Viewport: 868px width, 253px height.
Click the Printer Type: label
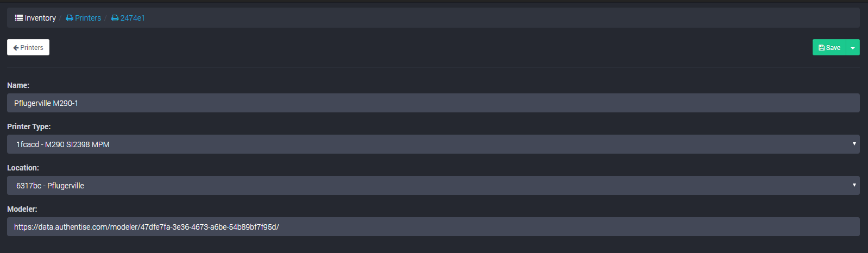pos(29,126)
